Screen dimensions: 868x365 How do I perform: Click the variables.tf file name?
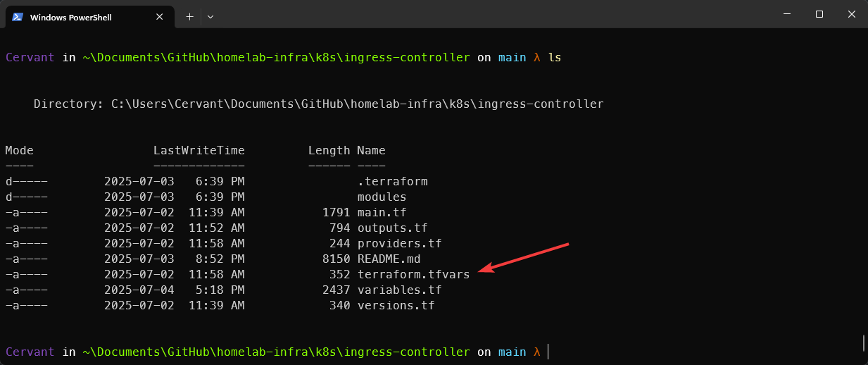click(x=399, y=290)
